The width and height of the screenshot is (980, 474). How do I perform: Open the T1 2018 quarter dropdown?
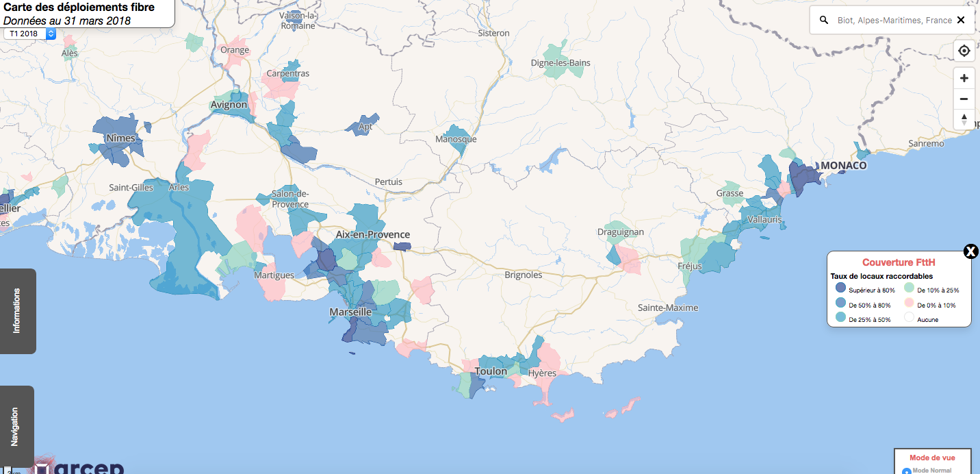(29, 33)
